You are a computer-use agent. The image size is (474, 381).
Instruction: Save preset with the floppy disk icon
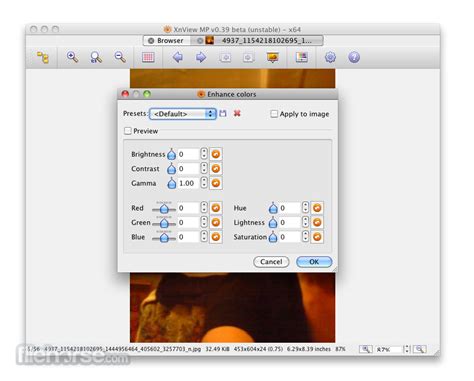point(223,114)
